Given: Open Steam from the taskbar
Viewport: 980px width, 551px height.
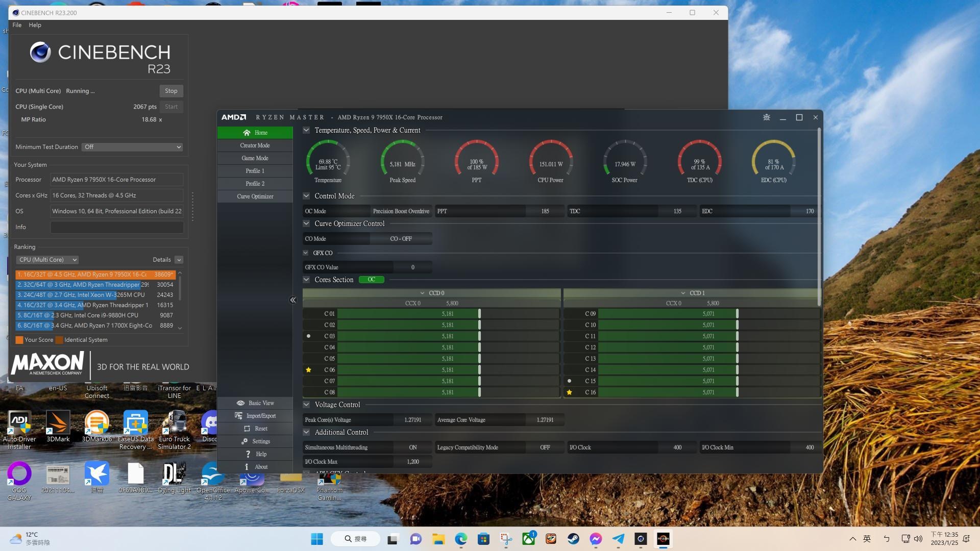Looking at the screenshot, I should tap(573, 539).
